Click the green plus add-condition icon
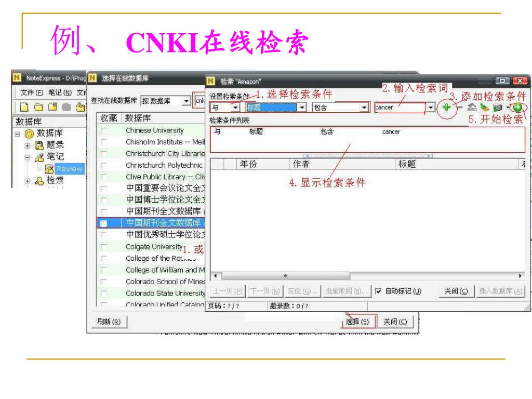Image resolution: width=532 pixels, height=399 pixels. click(446, 107)
